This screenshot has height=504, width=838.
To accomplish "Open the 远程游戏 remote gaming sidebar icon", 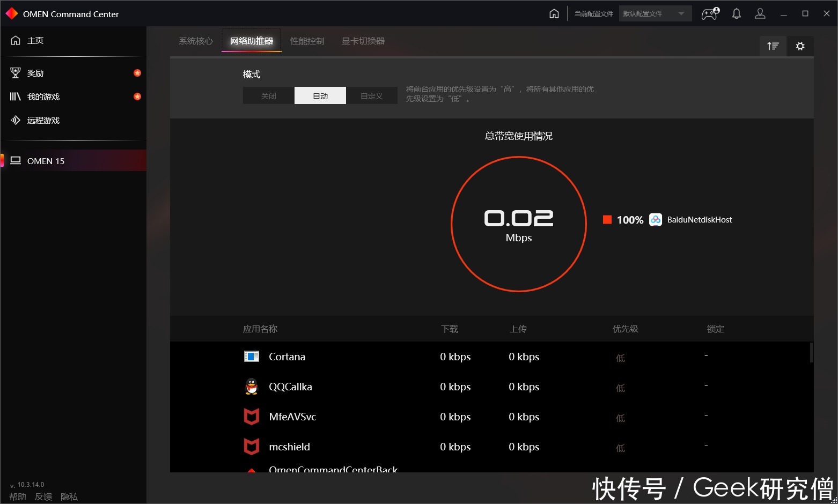I will click(16, 120).
